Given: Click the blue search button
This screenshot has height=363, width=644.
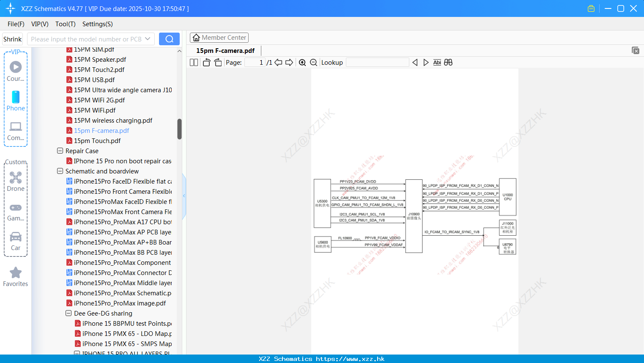Looking at the screenshot, I should coord(169,39).
